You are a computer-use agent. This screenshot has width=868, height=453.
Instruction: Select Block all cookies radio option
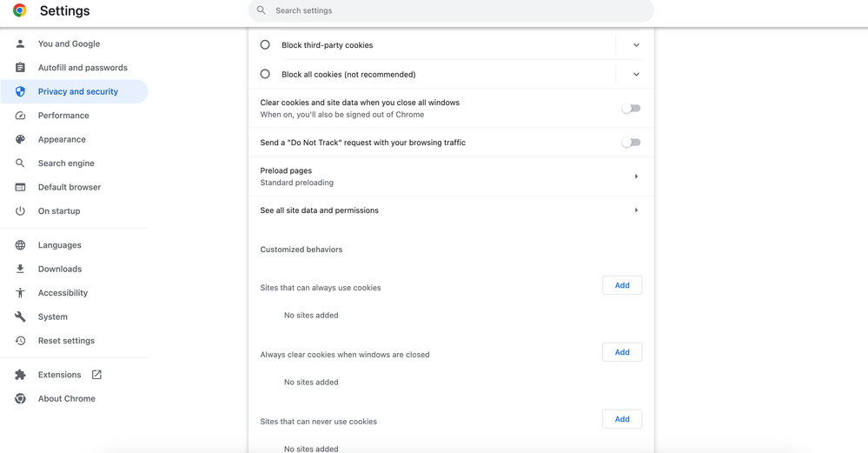(x=265, y=75)
